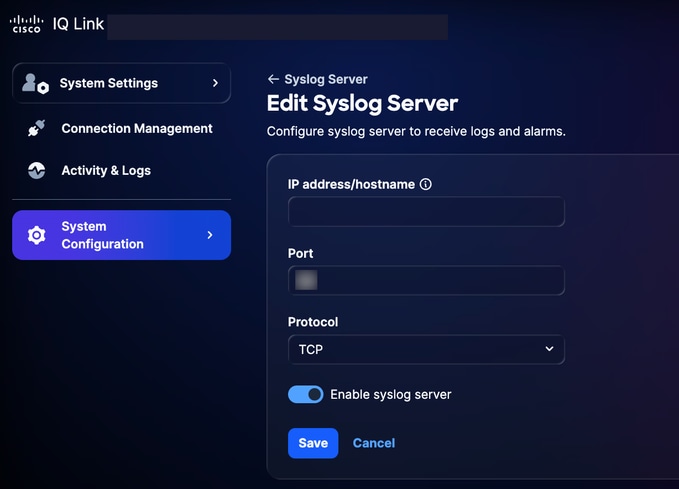The image size is (679, 489).
Task: Click the System Configuration gear icon
Action: click(36, 235)
